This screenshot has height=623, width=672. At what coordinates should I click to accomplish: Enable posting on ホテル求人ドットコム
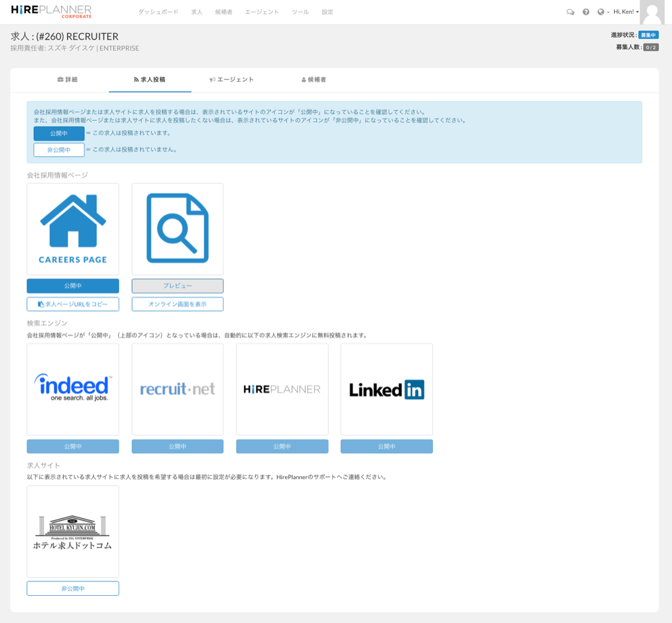coord(72,588)
